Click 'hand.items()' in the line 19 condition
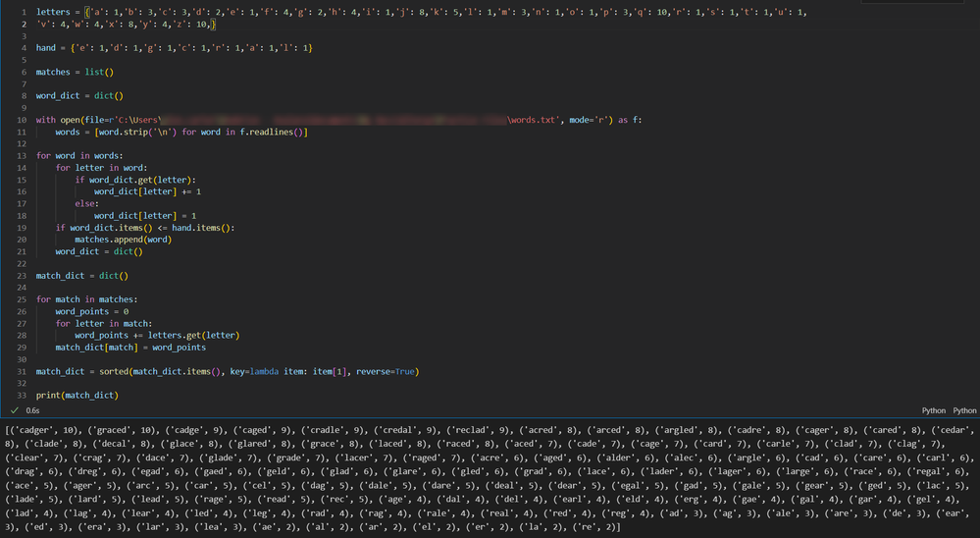Screen dimensions: 980x538 [x=201, y=228]
